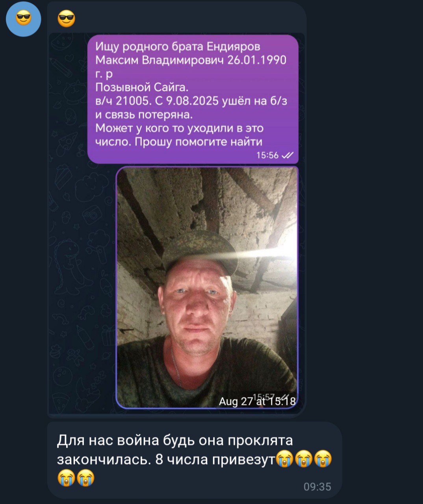Click the first crying emoji on the last line

(x=66, y=478)
